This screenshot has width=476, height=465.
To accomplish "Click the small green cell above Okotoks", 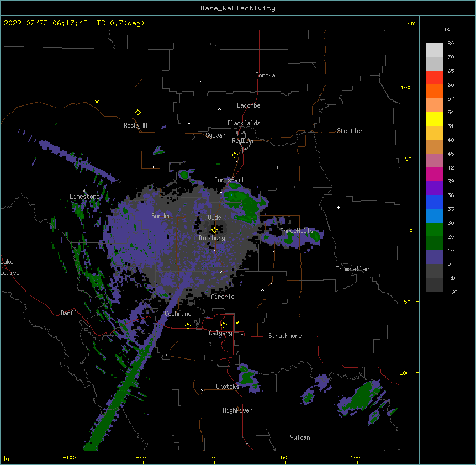I will tap(247, 377).
